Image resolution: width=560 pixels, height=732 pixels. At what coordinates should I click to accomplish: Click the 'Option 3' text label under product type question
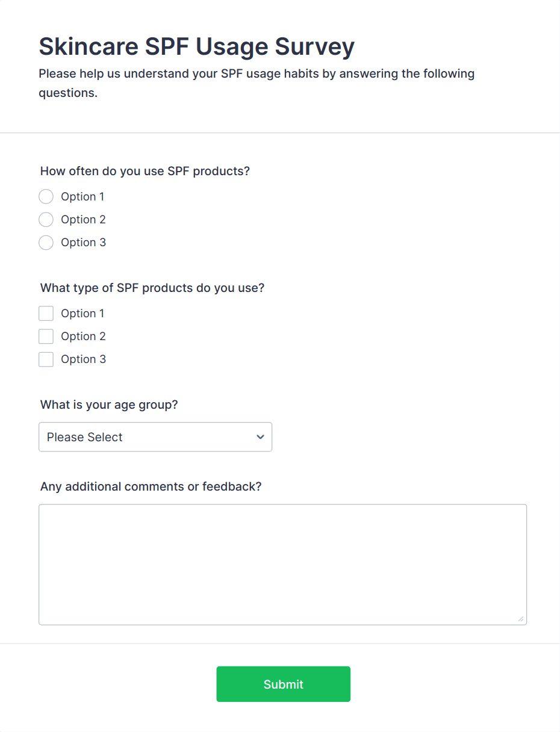83,359
